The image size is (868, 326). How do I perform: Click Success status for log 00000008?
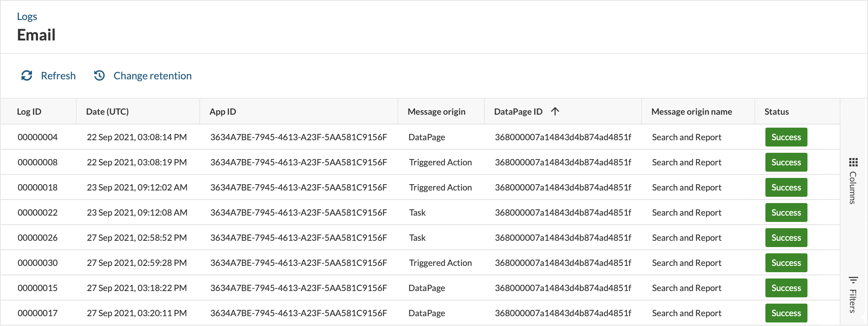pyautogui.click(x=786, y=162)
